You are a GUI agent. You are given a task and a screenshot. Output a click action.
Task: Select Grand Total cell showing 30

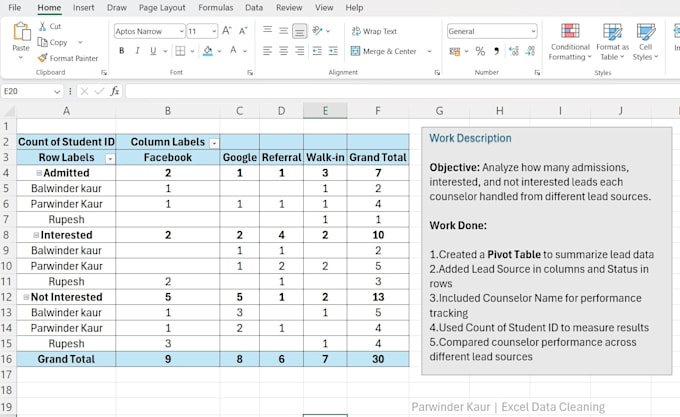coord(378,359)
